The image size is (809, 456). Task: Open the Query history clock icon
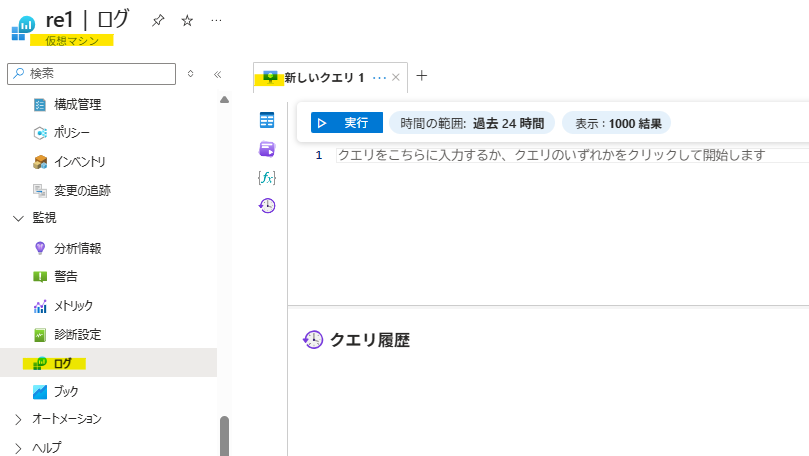pyautogui.click(x=267, y=205)
